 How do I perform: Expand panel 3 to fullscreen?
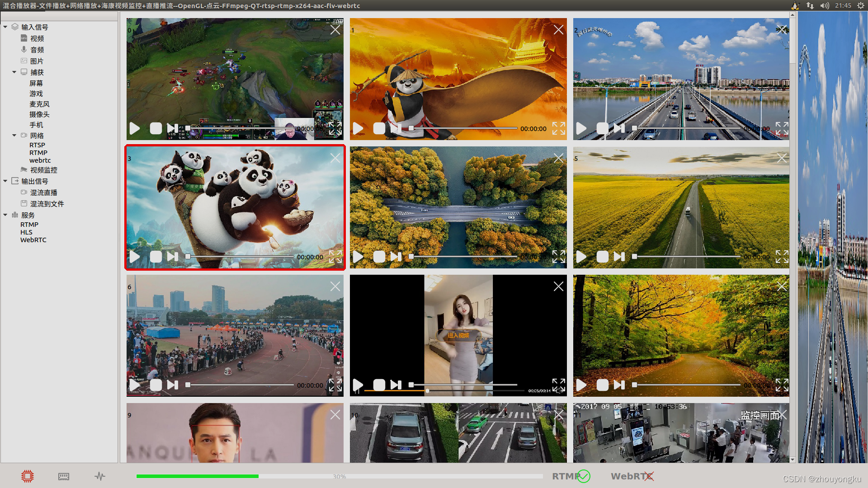335,257
